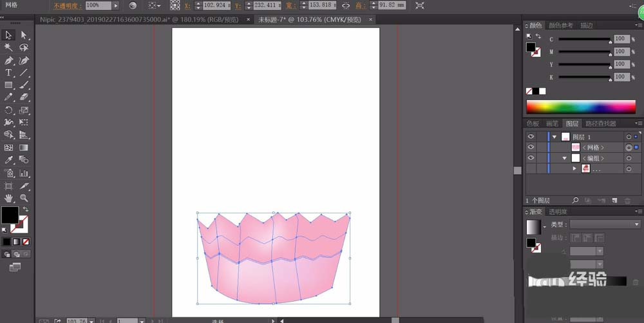The width and height of the screenshot is (644, 323).
Task: Select the Scale tool
Action: [24, 110]
